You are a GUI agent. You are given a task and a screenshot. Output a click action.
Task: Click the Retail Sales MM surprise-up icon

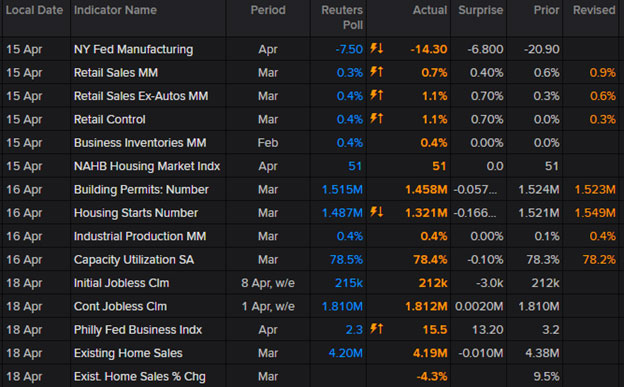pos(376,72)
